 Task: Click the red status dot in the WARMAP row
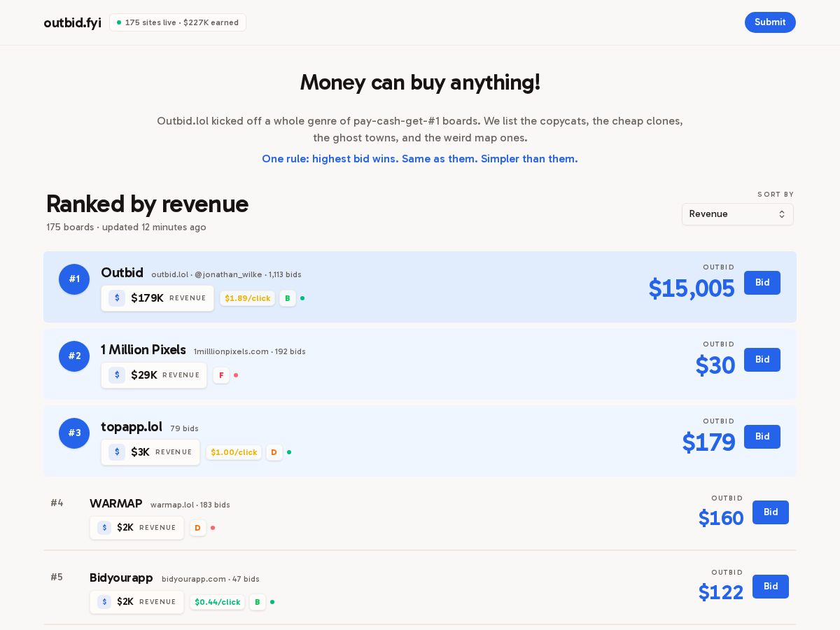point(213,528)
